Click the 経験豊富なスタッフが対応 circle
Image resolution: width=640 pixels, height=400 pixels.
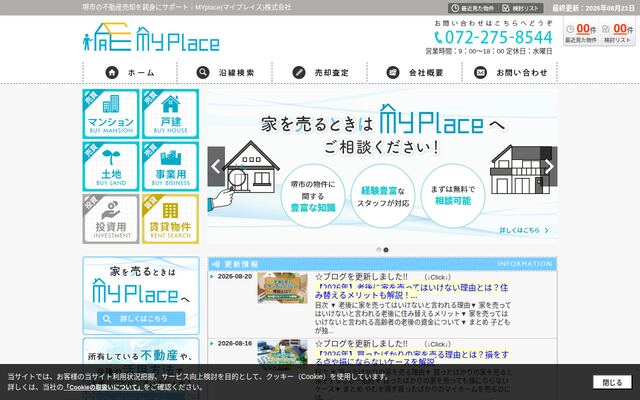[383, 196]
